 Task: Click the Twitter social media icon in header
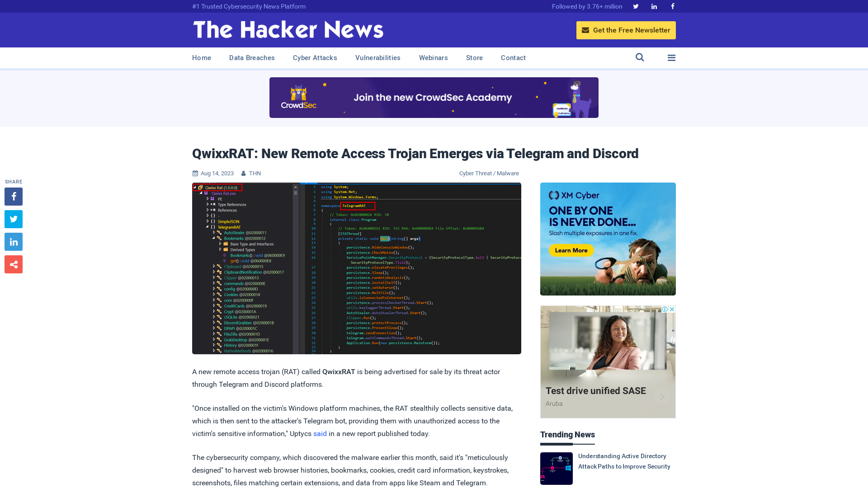636,6
